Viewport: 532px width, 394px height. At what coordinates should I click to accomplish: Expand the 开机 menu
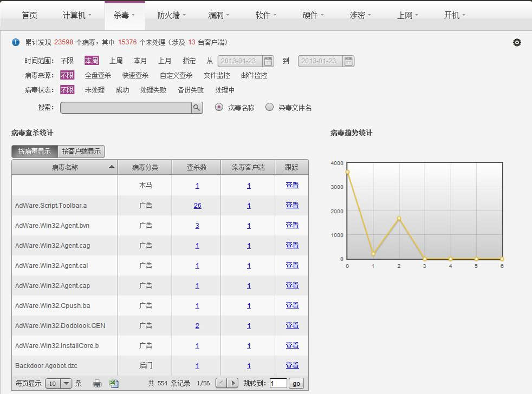pyautogui.click(x=455, y=15)
